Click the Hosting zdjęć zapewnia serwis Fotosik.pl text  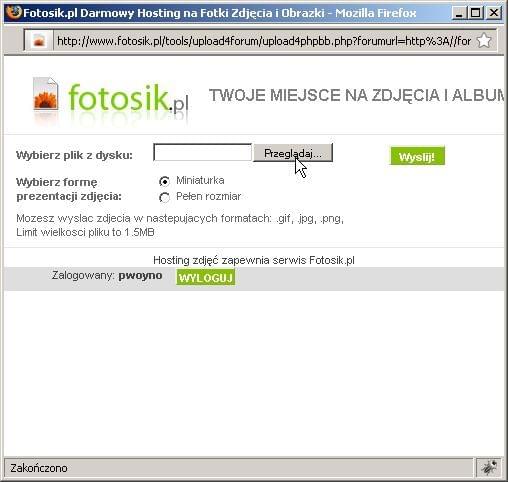[x=254, y=260]
